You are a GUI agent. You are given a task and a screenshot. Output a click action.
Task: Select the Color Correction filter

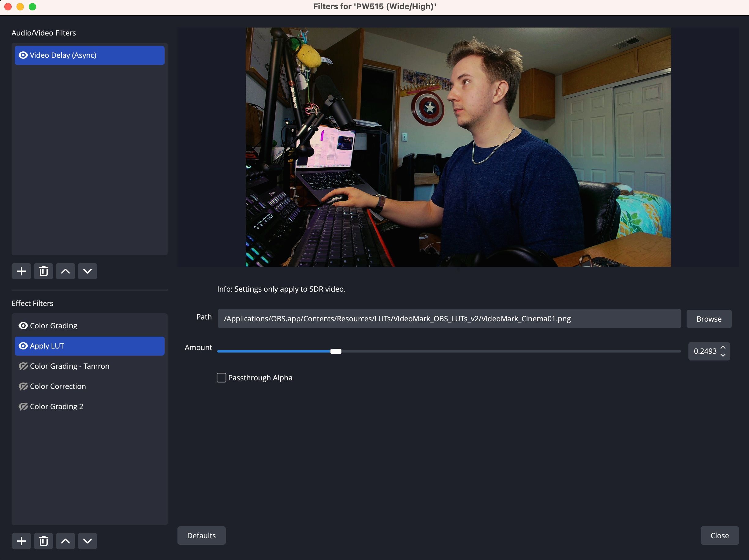[x=57, y=386]
